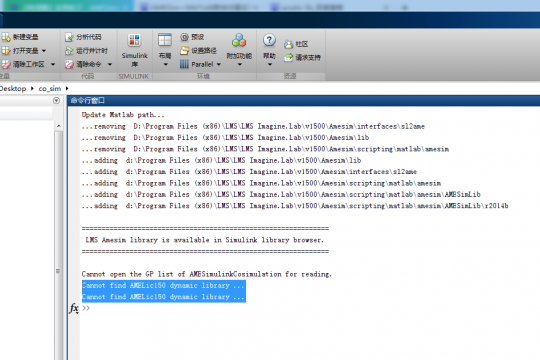Select the co_sim folder in address path
This screenshot has width=540, height=360.
pyautogui.click(x=50, y=89)
